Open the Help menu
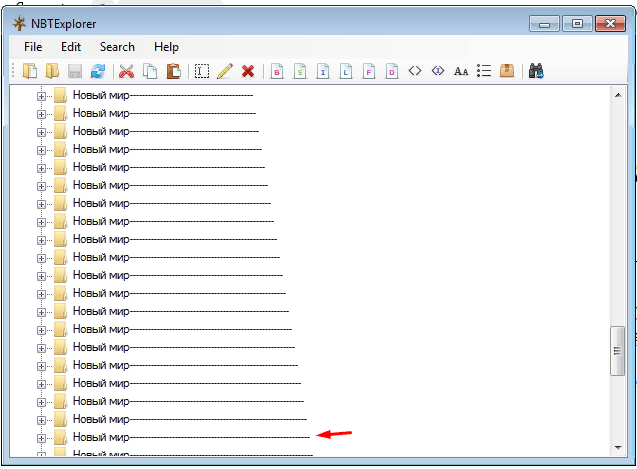 tap(166, 47)
